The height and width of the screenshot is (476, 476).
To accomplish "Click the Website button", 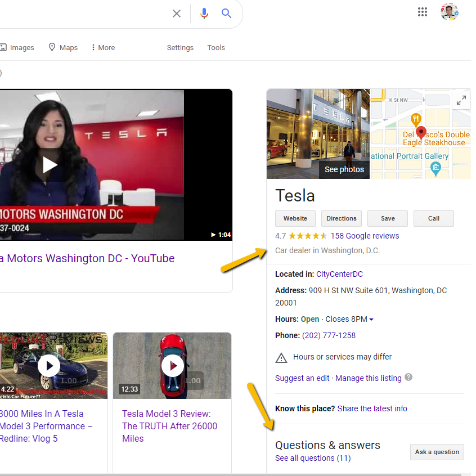I will point(295,218).
